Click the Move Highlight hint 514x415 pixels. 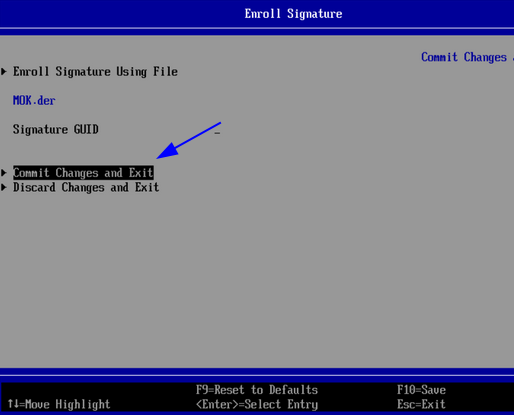[x=59, y=404]
